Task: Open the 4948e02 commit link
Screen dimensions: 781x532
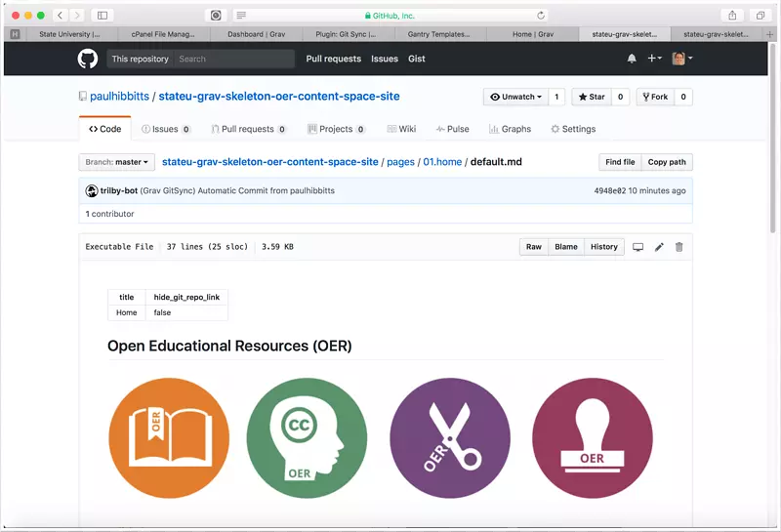Action: [x=609, y=190]
